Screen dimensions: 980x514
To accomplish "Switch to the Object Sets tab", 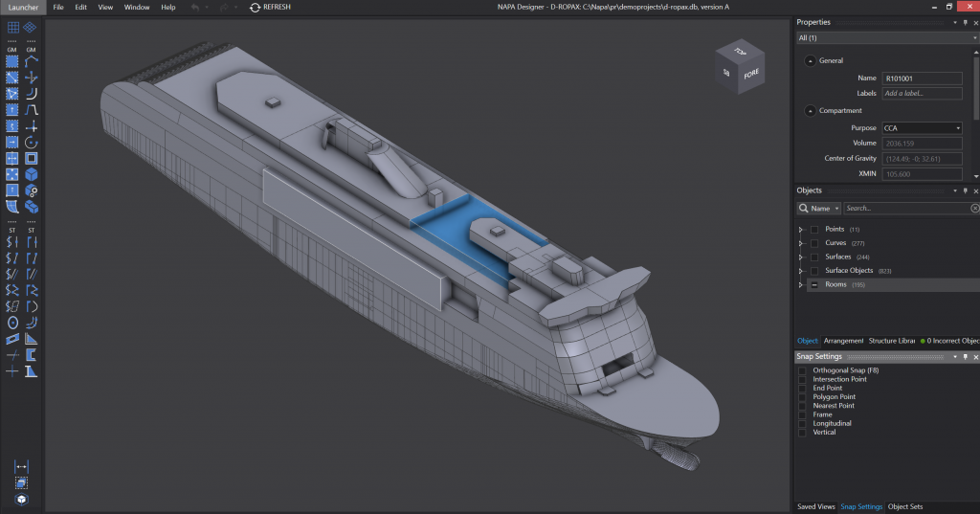I will [x=905, y=506].
